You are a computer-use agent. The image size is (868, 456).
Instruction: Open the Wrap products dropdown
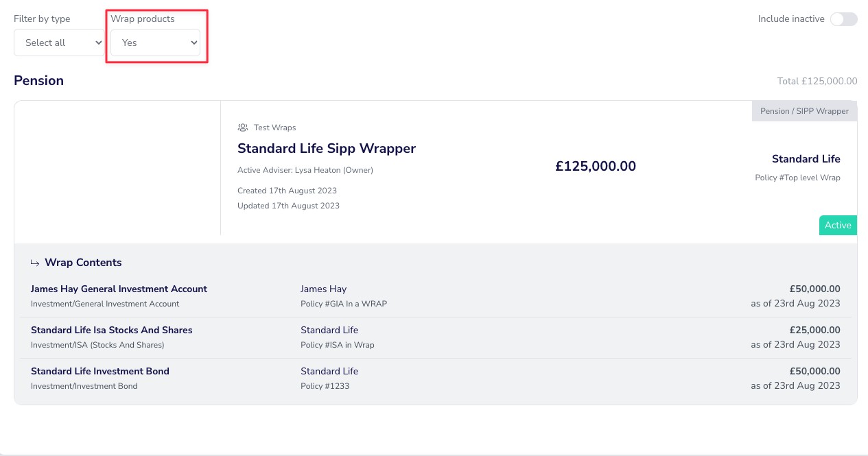pyautogui.click(x=155, y=43)
